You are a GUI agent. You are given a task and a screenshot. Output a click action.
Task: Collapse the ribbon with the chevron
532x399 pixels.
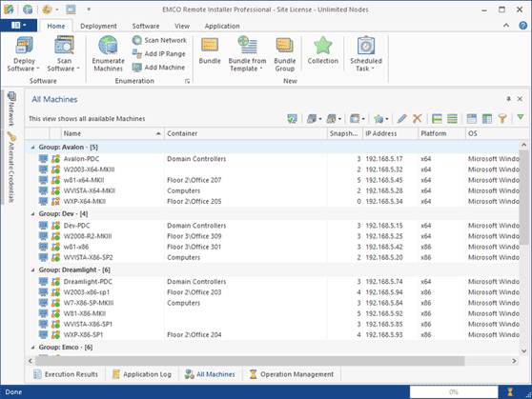[506, 26]
